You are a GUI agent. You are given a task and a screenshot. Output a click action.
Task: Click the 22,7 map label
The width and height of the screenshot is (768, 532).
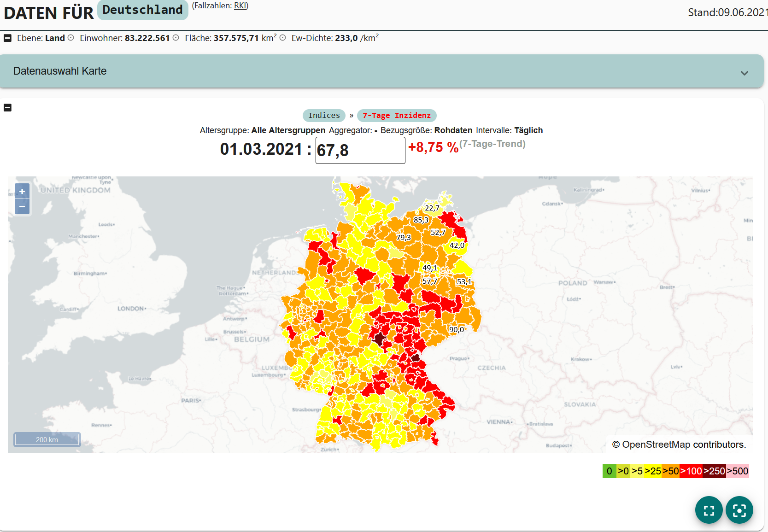point(432,208)
